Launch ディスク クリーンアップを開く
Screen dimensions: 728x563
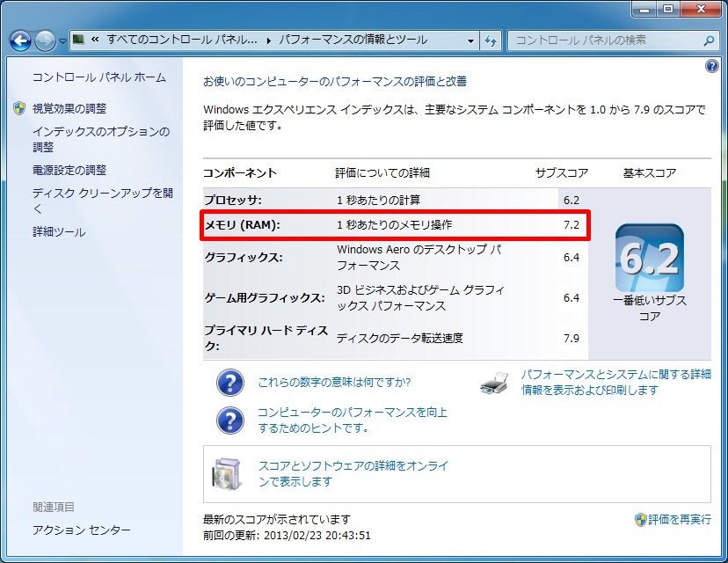[103, 201]
